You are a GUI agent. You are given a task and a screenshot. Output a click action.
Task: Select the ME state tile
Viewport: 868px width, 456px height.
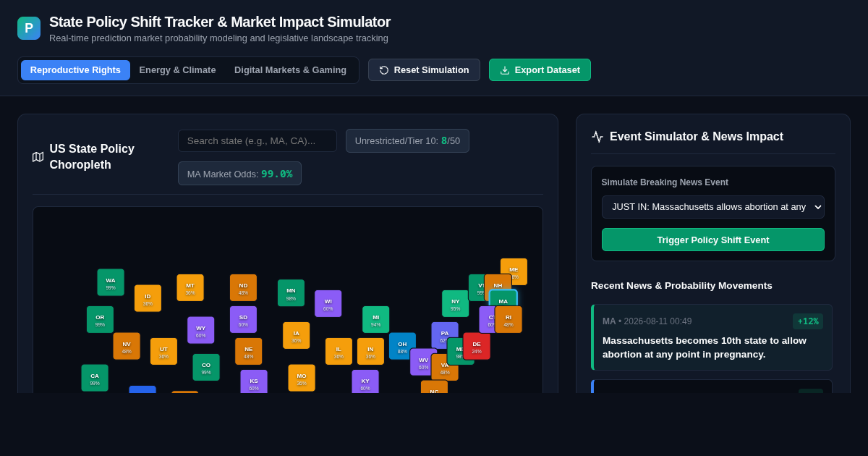[x=514, y=271]
